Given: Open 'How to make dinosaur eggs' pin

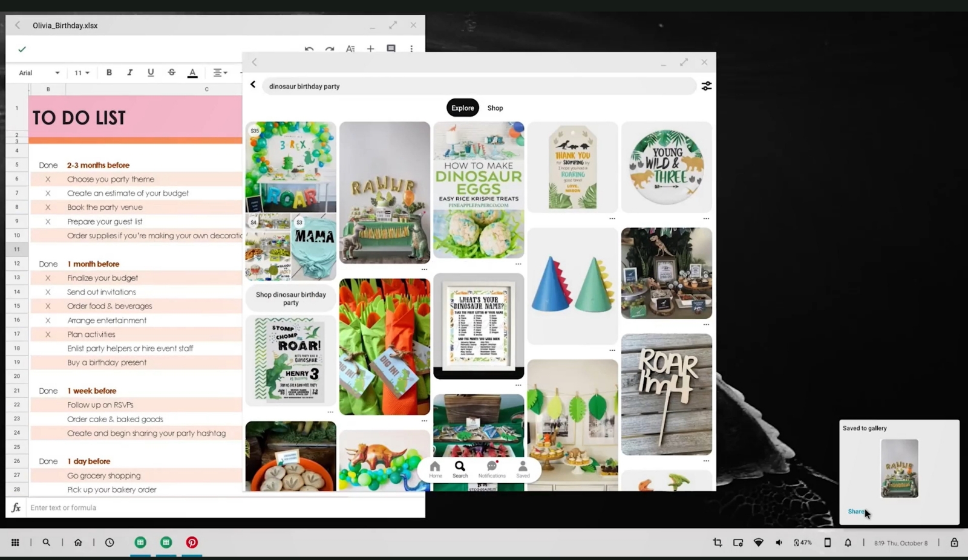Looking at the screenshot, I should pyautogui.click(x=479, y=190).
